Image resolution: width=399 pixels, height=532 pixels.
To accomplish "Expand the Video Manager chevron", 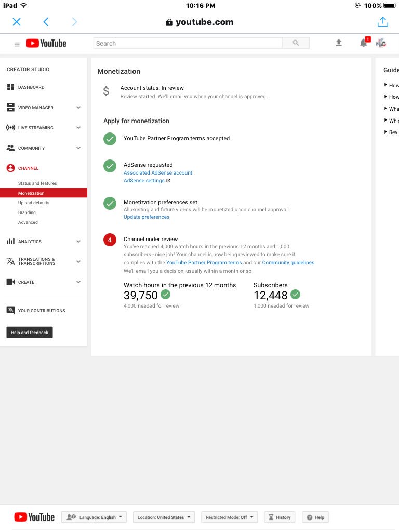I will tap(78, 108).
